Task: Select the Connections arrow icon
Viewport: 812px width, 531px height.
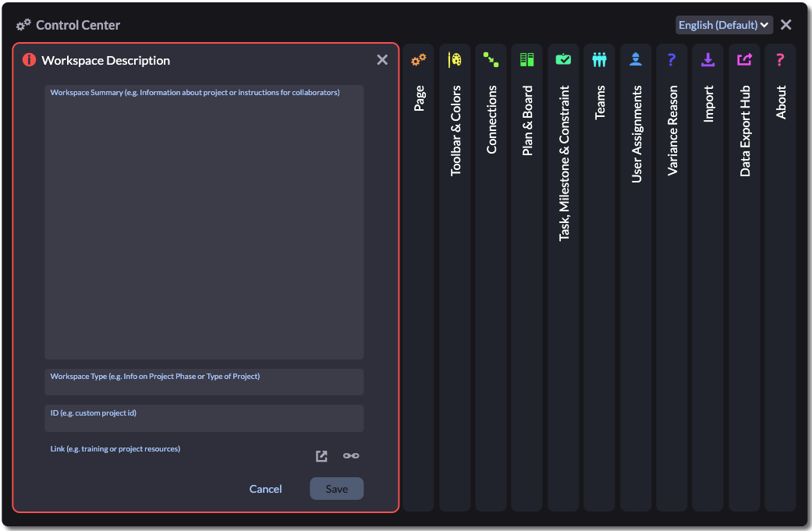Action: tap(491, 59)
